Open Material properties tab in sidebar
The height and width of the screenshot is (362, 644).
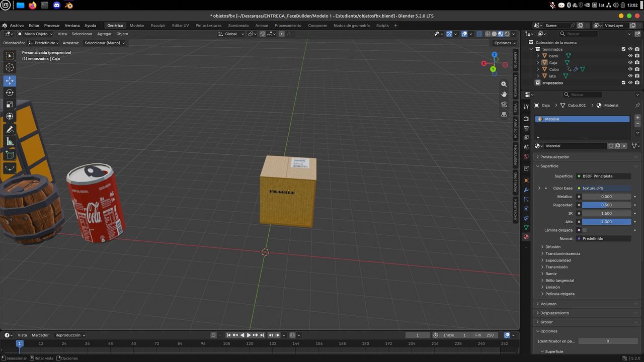coord(526,237)
